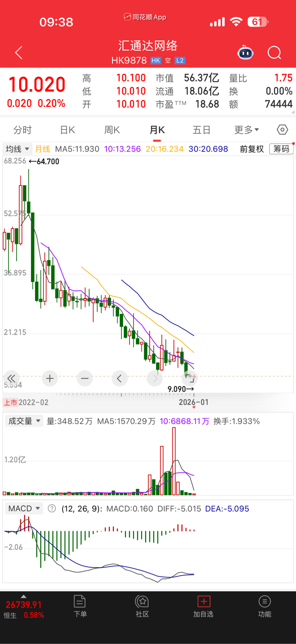
Task: Expand the 恒生 index bar arrow
Action: pyautogui.click(x=24, y=596)
